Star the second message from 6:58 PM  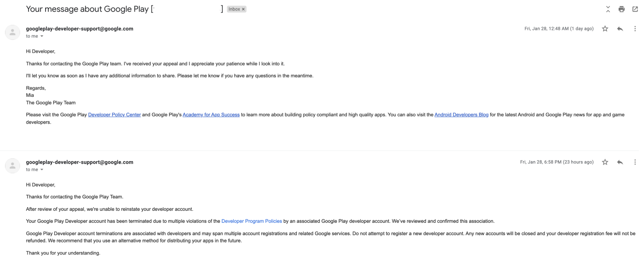tap(605, 162)
